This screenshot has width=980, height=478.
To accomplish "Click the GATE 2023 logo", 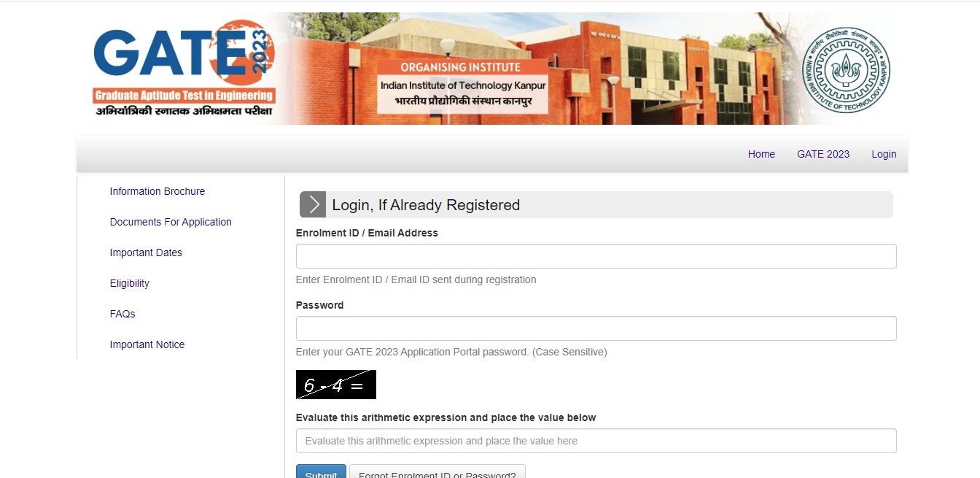I will tap(184, 68).
